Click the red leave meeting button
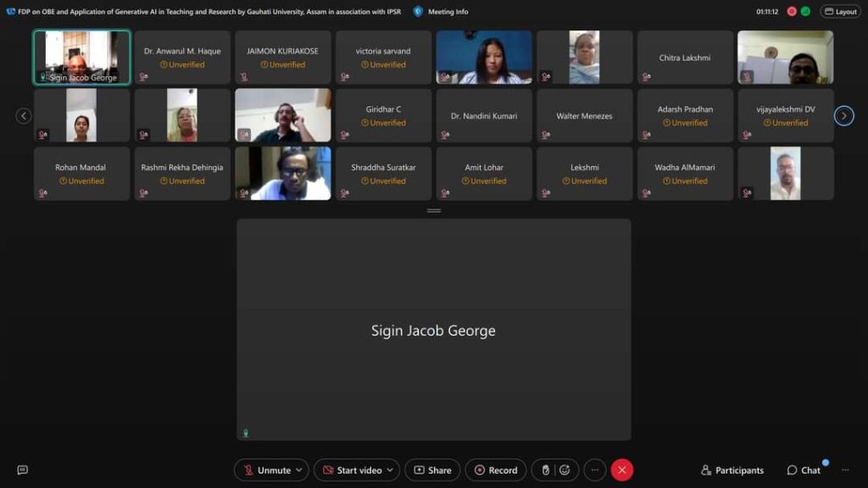 [622, 470]
